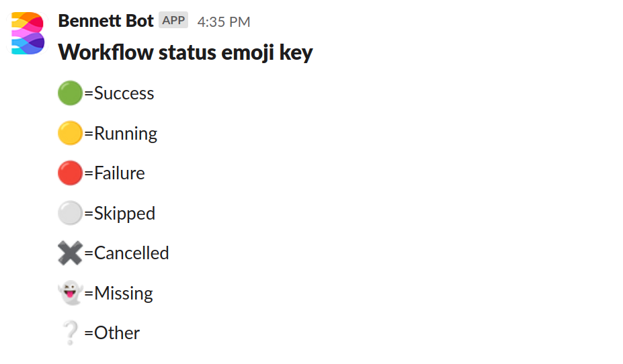Click the gray X Cancelled emoji
This screenshot has width=623, height=364.
click(71, 253)
